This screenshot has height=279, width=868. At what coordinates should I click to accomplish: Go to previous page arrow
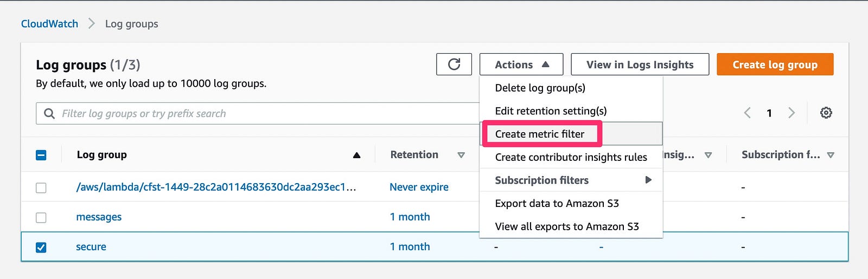tap(748, 113)
